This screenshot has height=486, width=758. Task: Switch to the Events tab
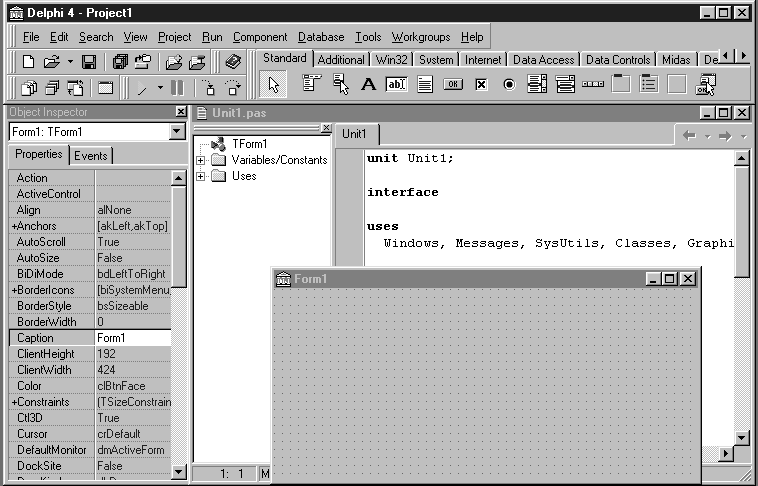[91, 156]
